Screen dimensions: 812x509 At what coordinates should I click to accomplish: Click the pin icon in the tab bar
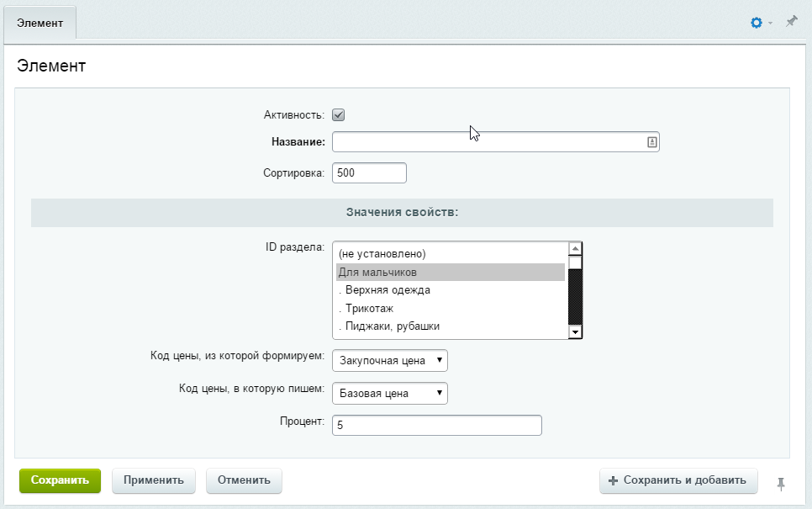click(791, 22)
